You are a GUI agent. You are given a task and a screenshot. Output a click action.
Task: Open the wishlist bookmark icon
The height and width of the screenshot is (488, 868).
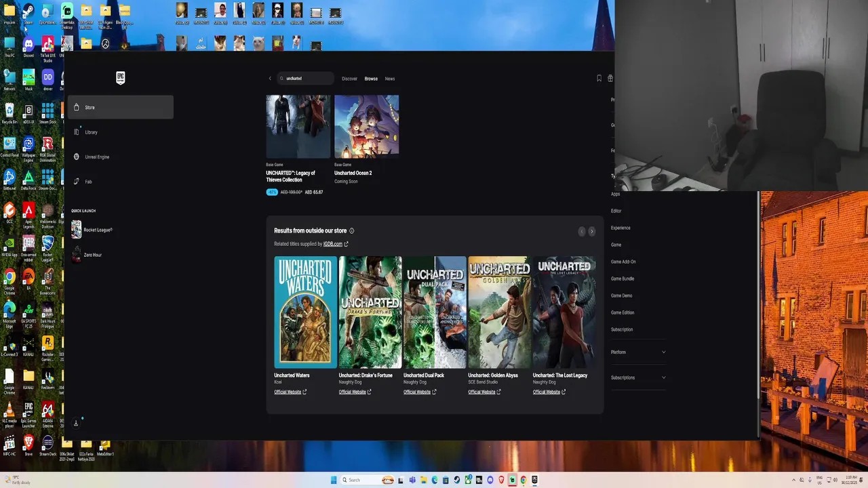point(599,79)
